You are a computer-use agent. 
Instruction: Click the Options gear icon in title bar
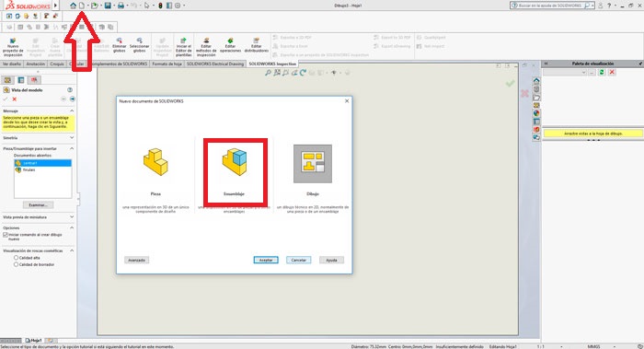click(178, 6)
